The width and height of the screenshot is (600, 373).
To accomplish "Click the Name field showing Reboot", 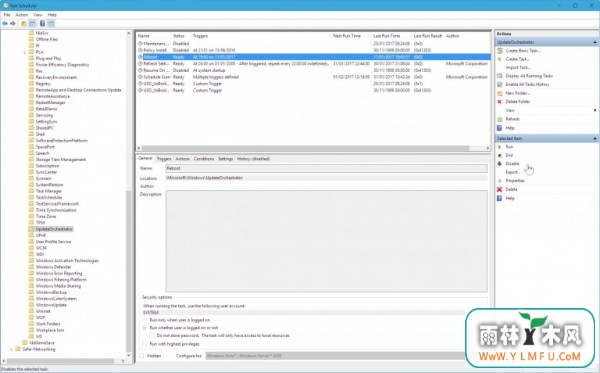I will 326,168.
